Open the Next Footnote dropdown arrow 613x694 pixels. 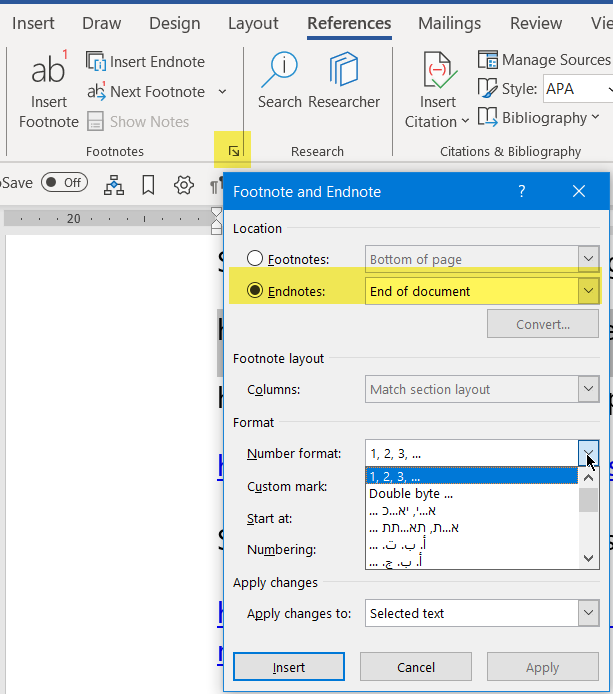pyautogui.click(x=222, y=92)
